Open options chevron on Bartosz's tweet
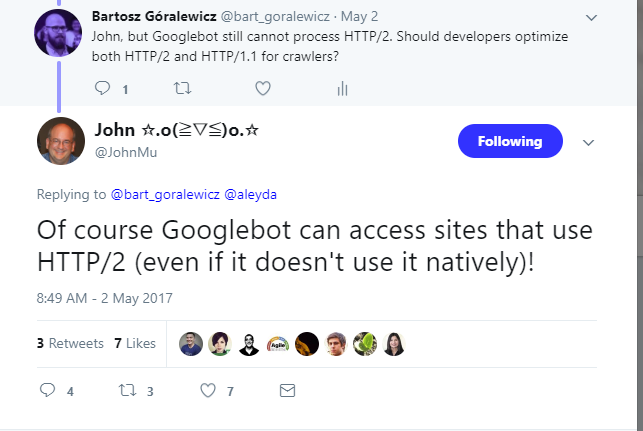 tap(591, 17)
